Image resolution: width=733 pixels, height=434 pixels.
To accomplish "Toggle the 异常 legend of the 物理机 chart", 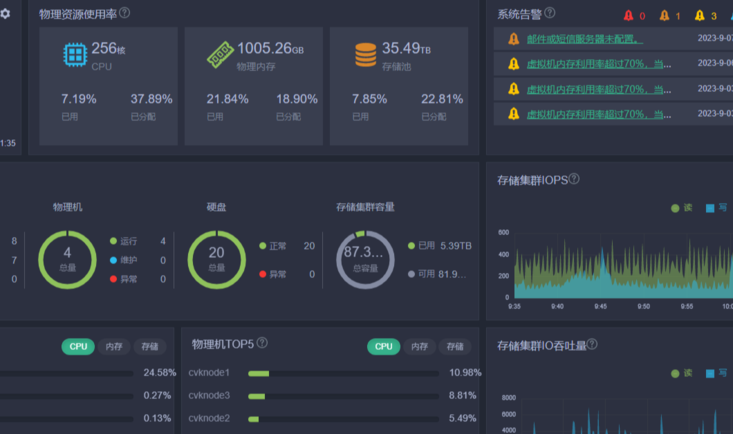I will (123, 279).
